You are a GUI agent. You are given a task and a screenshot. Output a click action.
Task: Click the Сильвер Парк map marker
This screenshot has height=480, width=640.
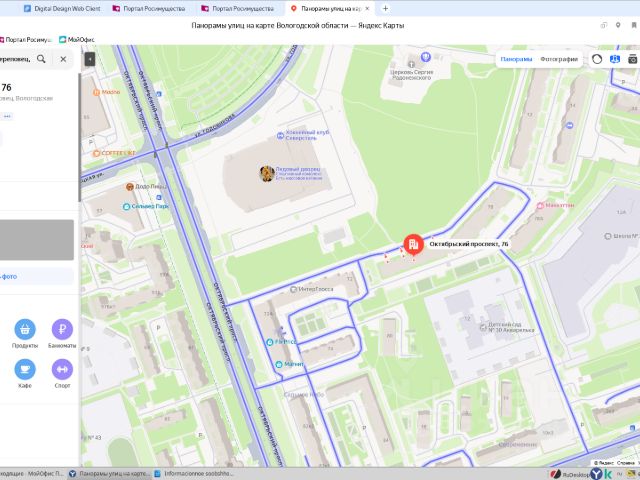(127, 207)
